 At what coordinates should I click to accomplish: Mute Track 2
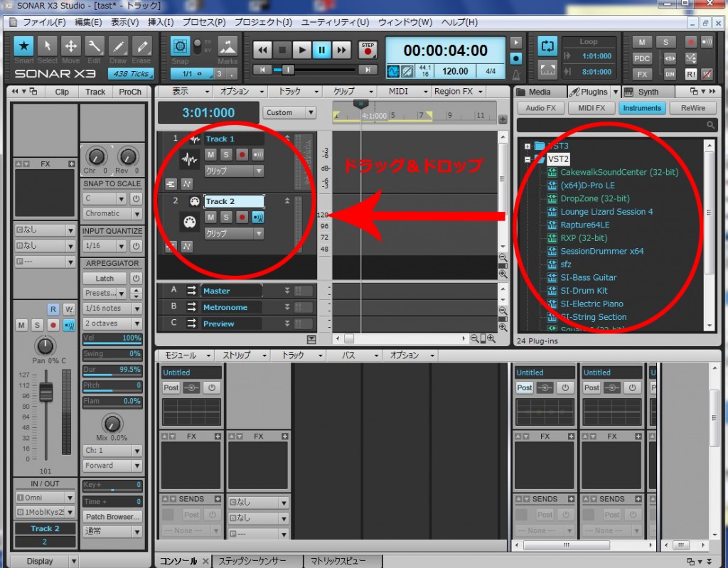coord(210,217)
